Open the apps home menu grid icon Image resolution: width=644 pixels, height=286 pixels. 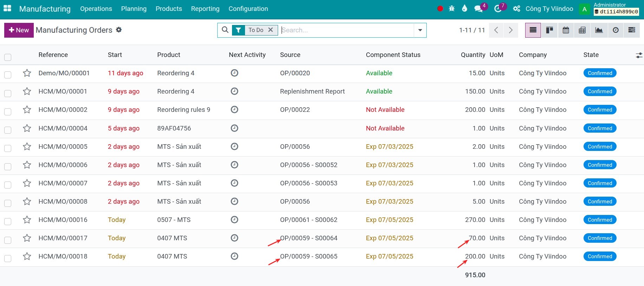pyautogui.click(x=7, y=8)
